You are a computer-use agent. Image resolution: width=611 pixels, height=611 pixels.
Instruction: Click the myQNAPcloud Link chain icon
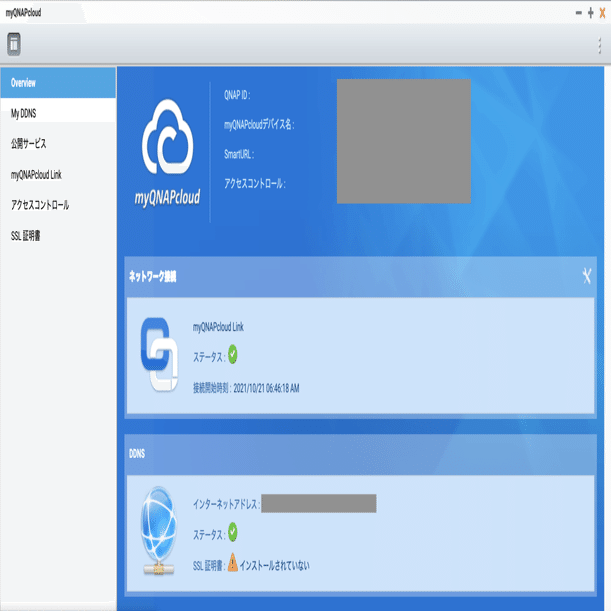pos(159,354)
